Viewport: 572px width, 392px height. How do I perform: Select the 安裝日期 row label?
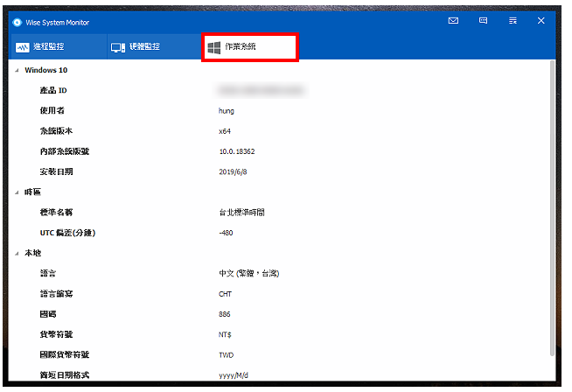click(x=56, y=171)
